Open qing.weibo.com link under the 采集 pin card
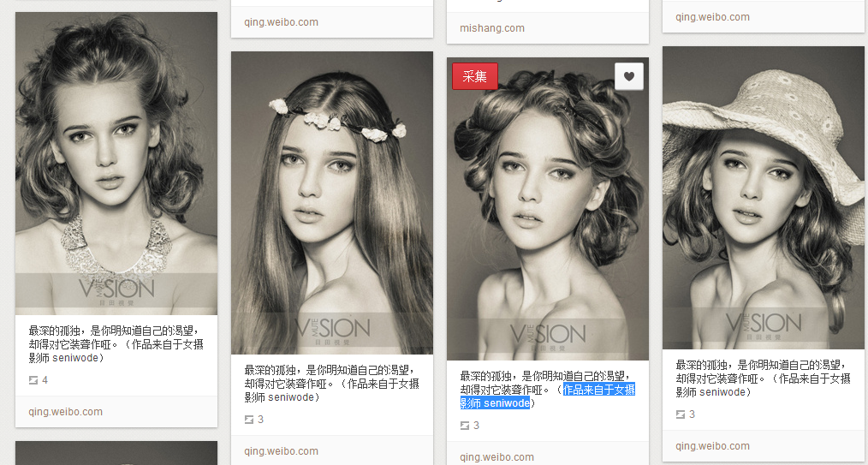The image size is (868, 465). coord(496,457)
